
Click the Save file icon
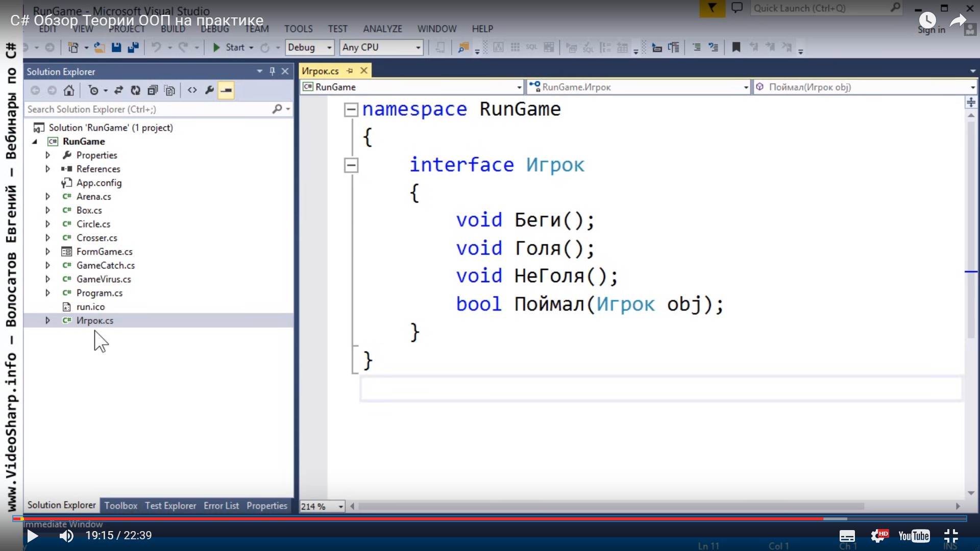point(116,47)
